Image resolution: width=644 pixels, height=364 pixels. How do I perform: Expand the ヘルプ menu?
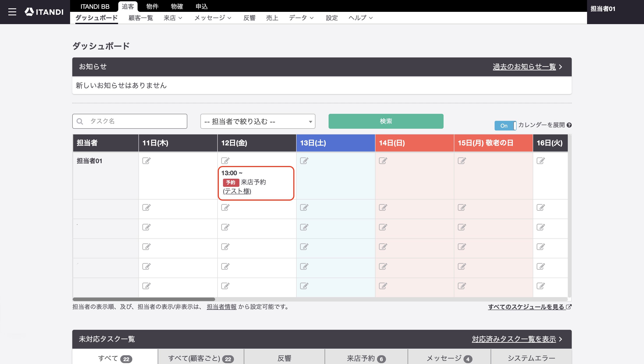pyautogui.click(x=361, y=18)
